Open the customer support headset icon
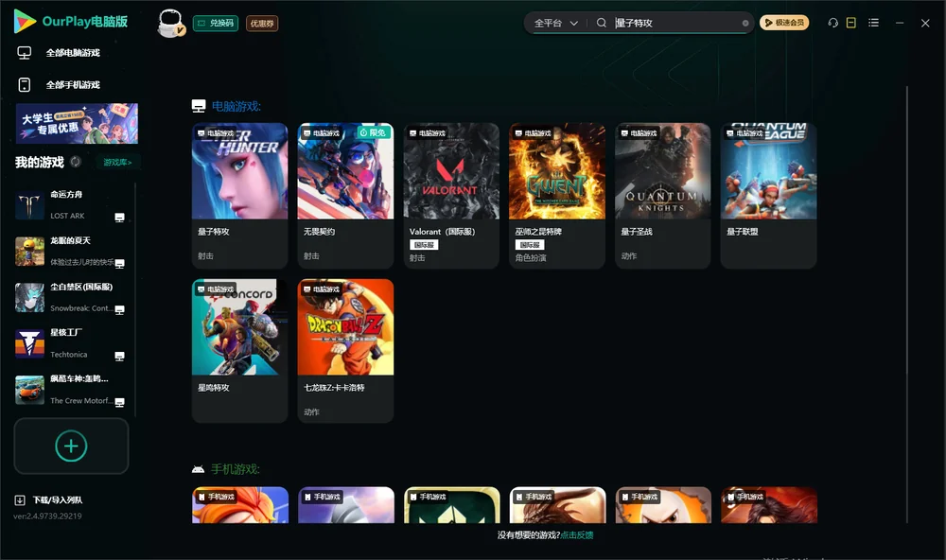 pyautogui.click(x=832, y=23)
